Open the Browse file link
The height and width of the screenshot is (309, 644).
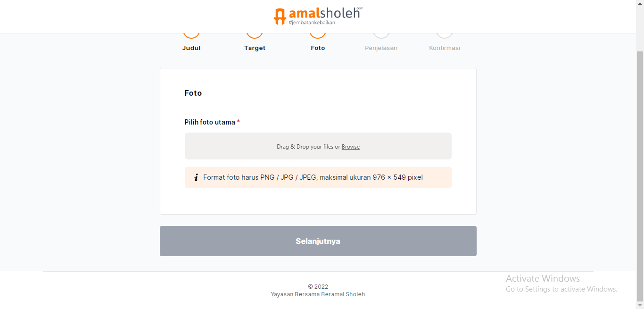pos(350,147)
